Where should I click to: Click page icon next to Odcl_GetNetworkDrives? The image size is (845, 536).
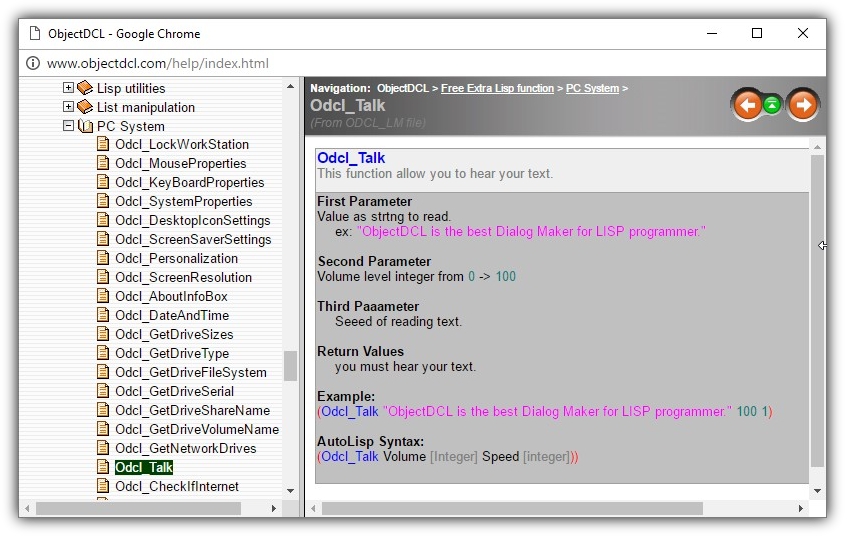pos(102,448)
